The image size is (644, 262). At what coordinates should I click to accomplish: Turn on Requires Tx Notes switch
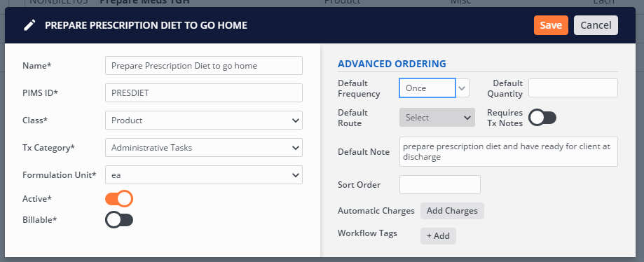click(542, 118)
